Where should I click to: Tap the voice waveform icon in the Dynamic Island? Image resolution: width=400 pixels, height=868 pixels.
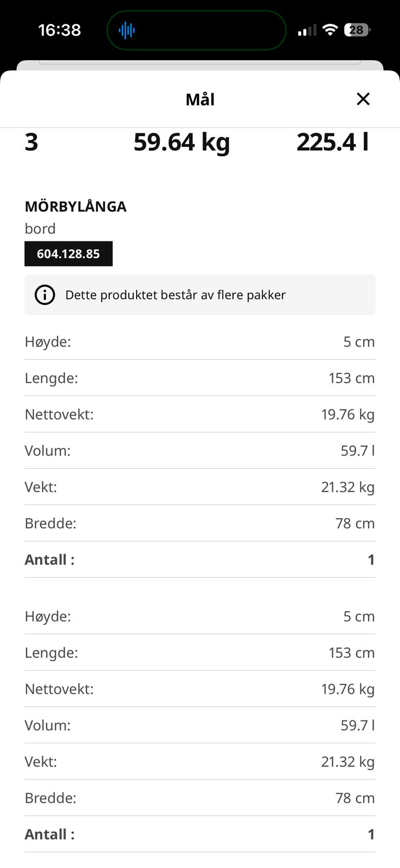coord(127,30)
